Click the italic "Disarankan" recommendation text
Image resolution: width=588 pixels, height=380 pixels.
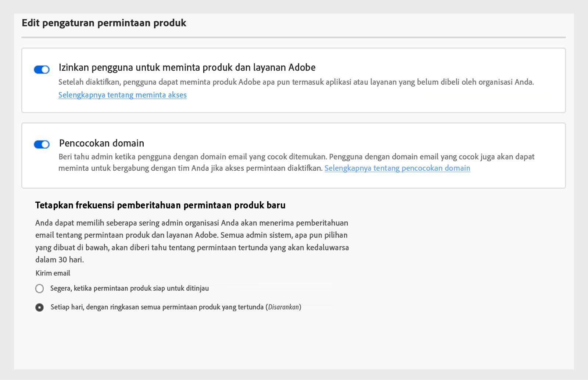click(x=283, y=307)
